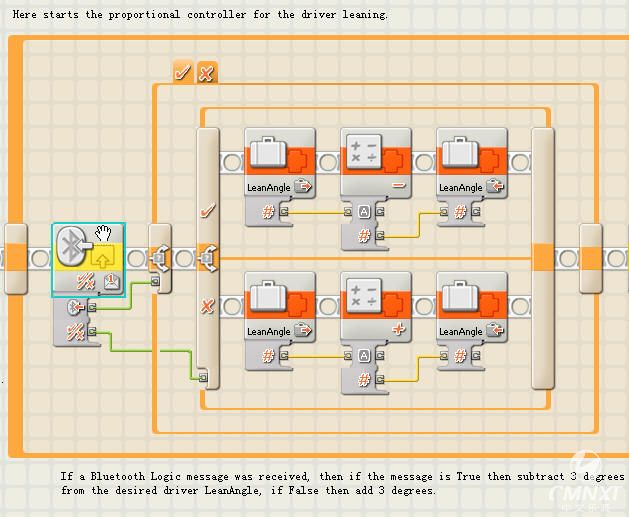
Task: Select the inner Switch block icon
Action: click(x=208, y=258)
